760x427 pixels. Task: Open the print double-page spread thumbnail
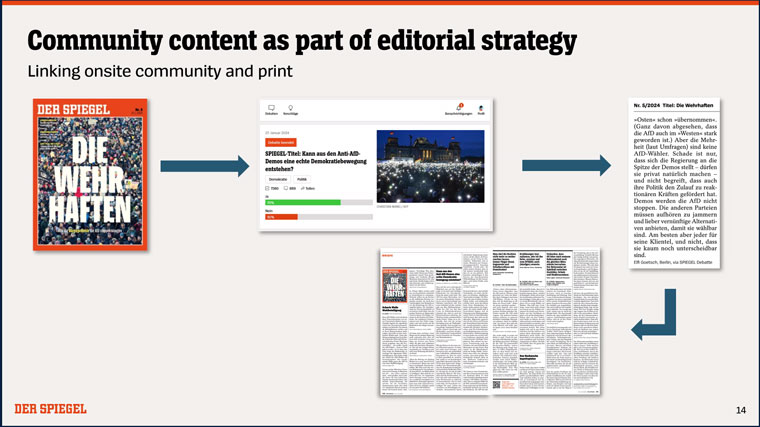[490, 322]
